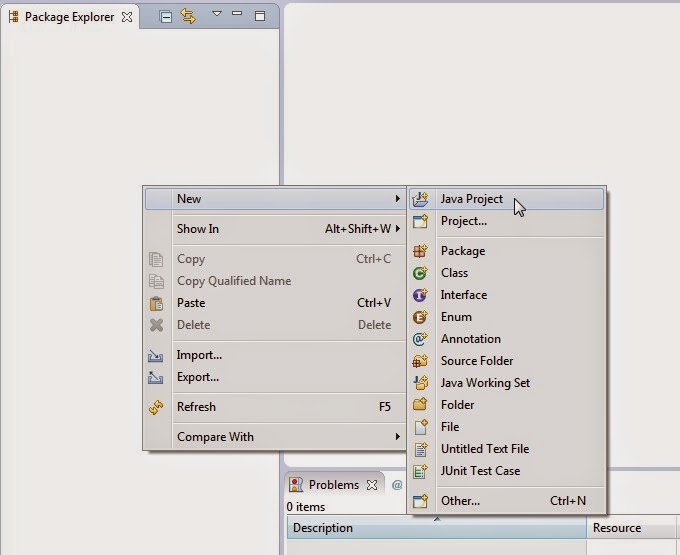Click the Folder icon in New submenu
This screenshot has height=555, width=680.
click(420, 405)
